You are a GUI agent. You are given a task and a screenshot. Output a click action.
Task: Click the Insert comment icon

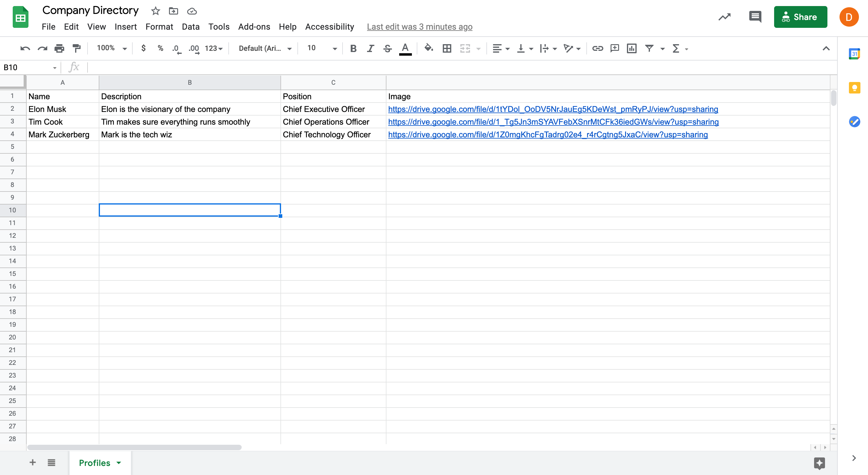[615, 48]
